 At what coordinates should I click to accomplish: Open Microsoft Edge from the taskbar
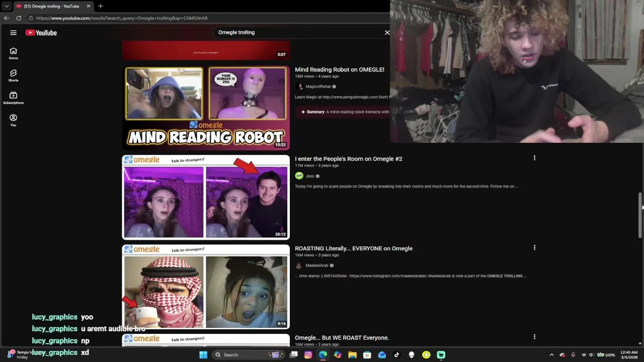click(x=323, y=355)
